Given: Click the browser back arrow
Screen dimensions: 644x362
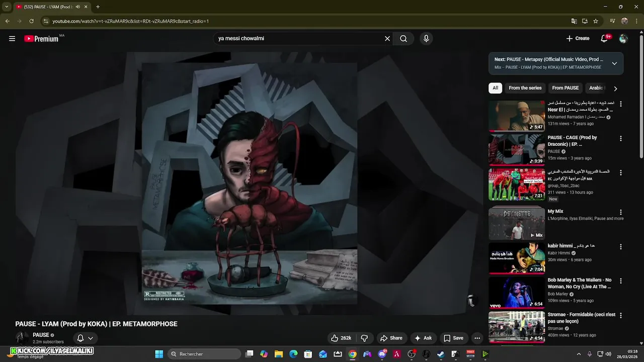Looking at the screenshot, I should (7, 21).
